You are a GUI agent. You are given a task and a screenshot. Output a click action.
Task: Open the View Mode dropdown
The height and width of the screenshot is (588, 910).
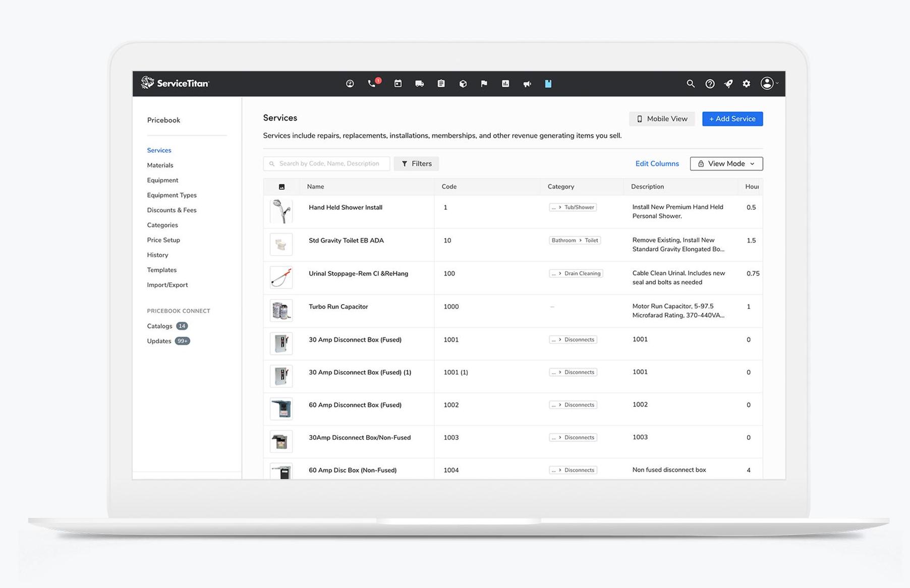point(726,163)
